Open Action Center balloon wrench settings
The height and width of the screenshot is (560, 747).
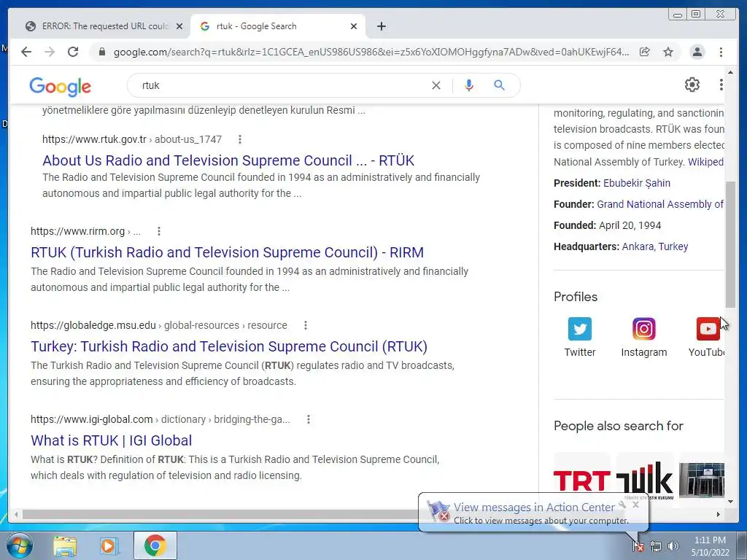pos(622,505)
